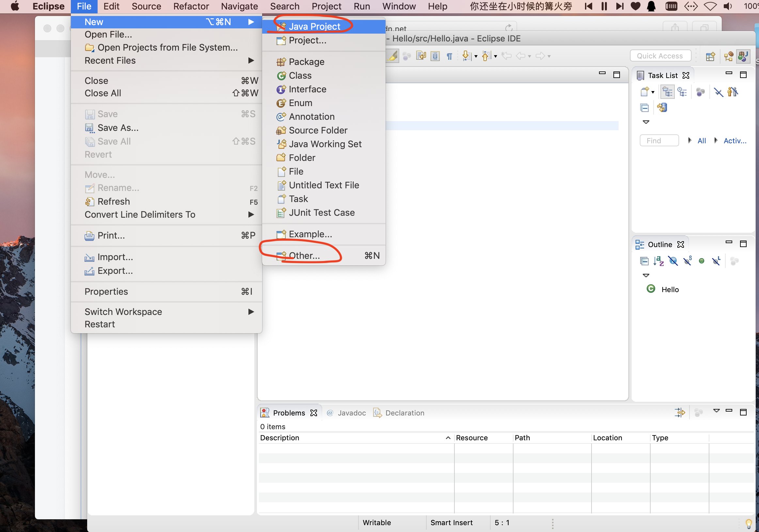Switch to the Declaration tab
759x532 pixels.
[398, 413]
